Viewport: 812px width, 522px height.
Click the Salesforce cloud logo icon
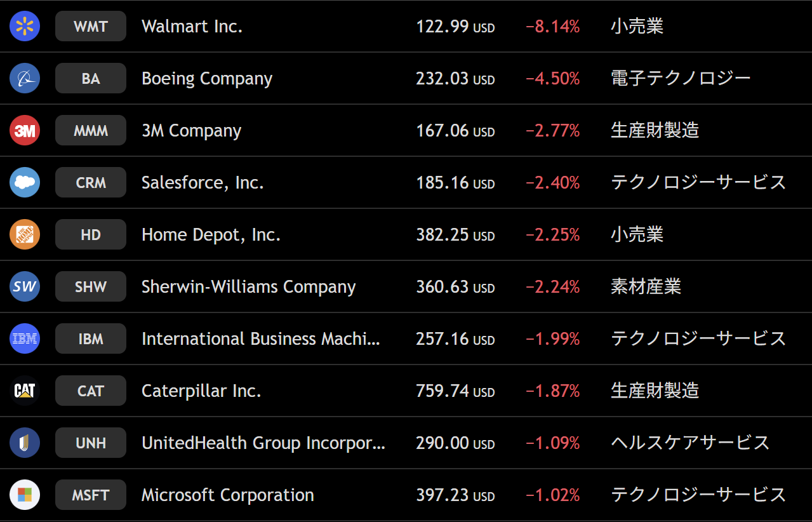click(25, 183)
